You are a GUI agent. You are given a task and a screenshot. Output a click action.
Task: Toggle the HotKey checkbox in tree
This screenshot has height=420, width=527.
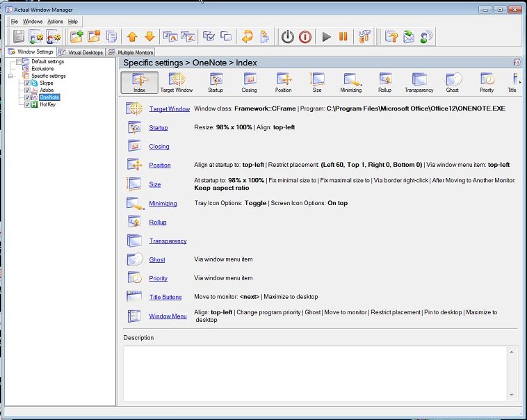click(28, 105)
